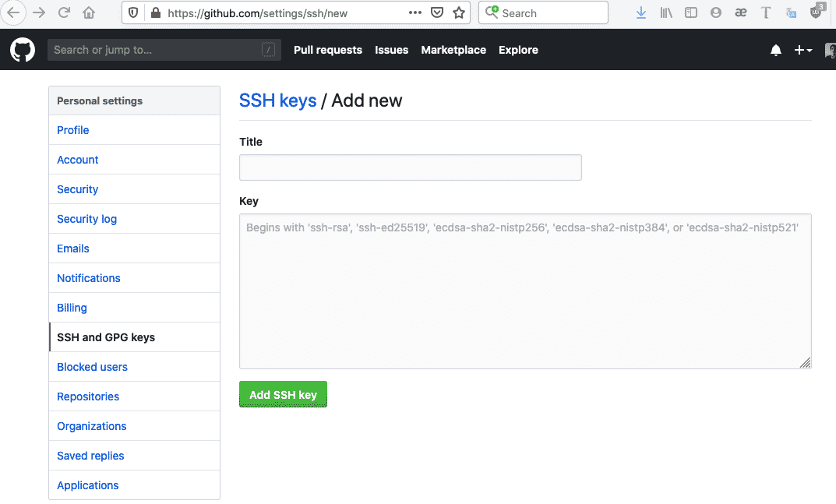Open Security log page

[134, 219]
